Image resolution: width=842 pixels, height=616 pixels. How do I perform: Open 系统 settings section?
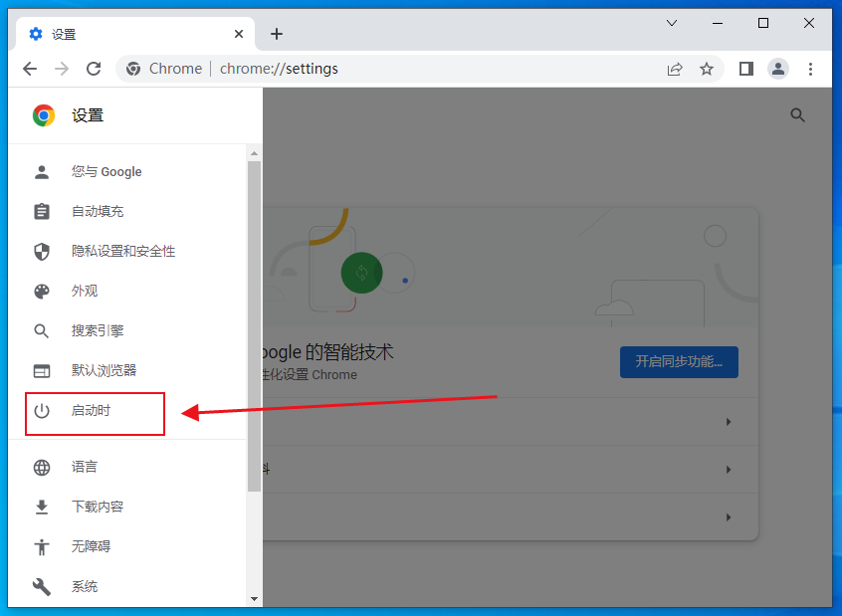coord(127,586)
